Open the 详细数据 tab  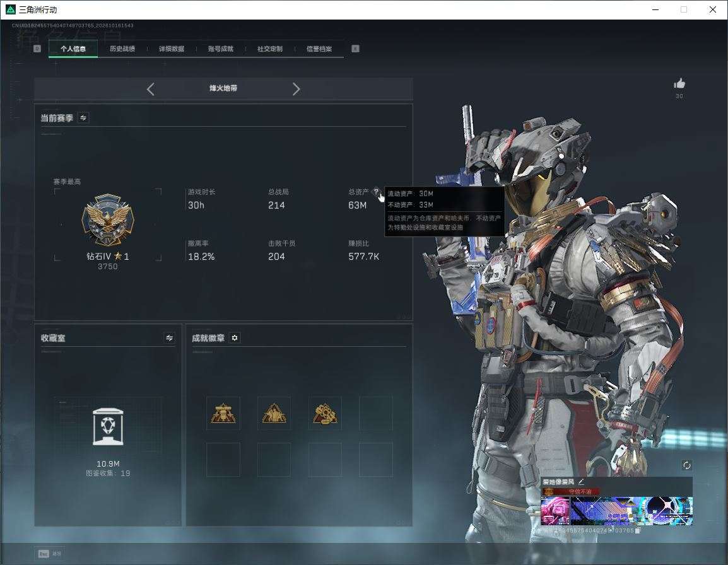tap(172, 49)
